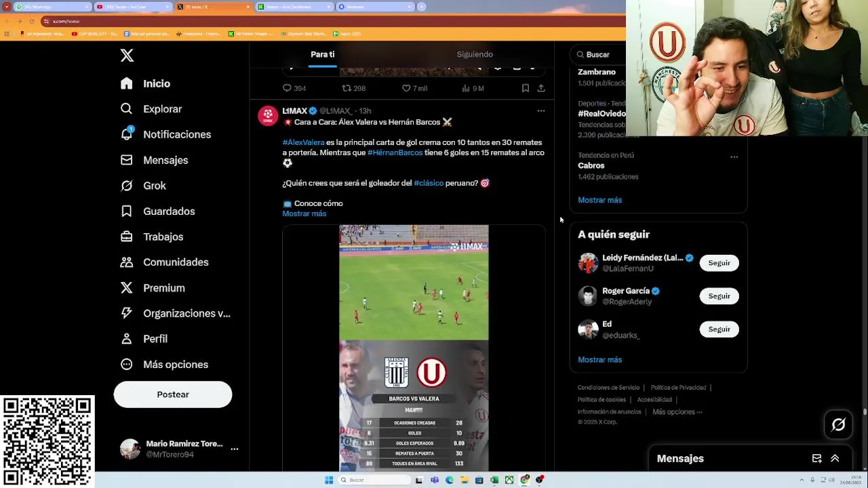
Task: Open L1MAX profile avatar
Action: click(x=268, y=116)
